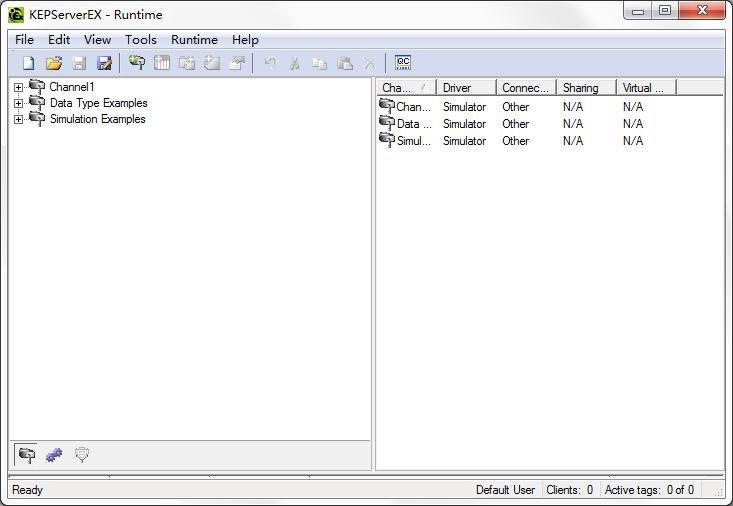This screenshot has height=506, width=733.
Task: Open the Tools menu
Action: (140, 40)
